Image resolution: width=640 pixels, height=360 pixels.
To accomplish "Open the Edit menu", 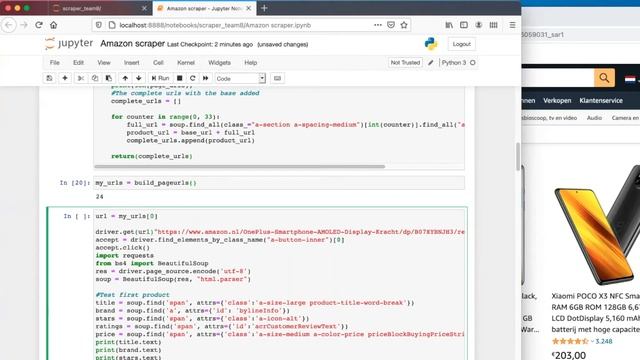I will 78,62.
